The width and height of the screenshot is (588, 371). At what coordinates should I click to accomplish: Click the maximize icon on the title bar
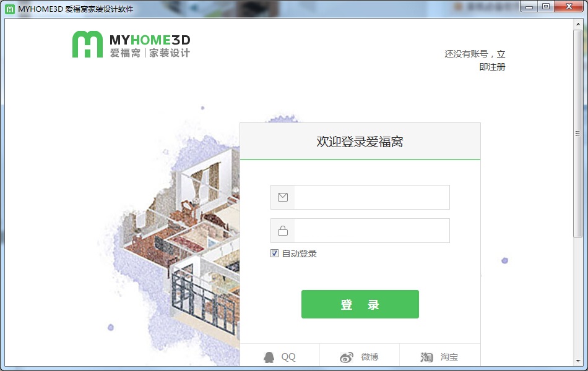click(x=545, y=6)
